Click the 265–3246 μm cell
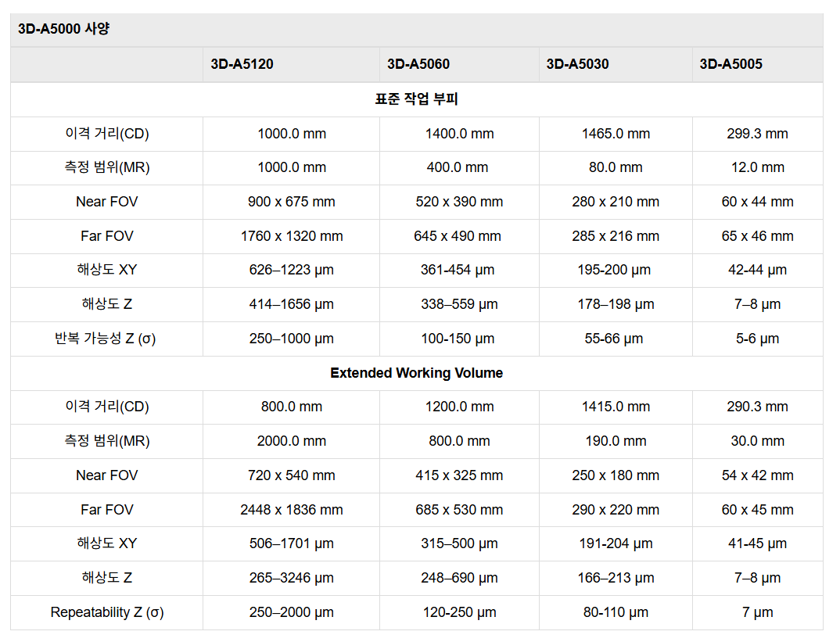Image resolution: width=840 pixels, height=642 pixels. (x=291, y=578)
